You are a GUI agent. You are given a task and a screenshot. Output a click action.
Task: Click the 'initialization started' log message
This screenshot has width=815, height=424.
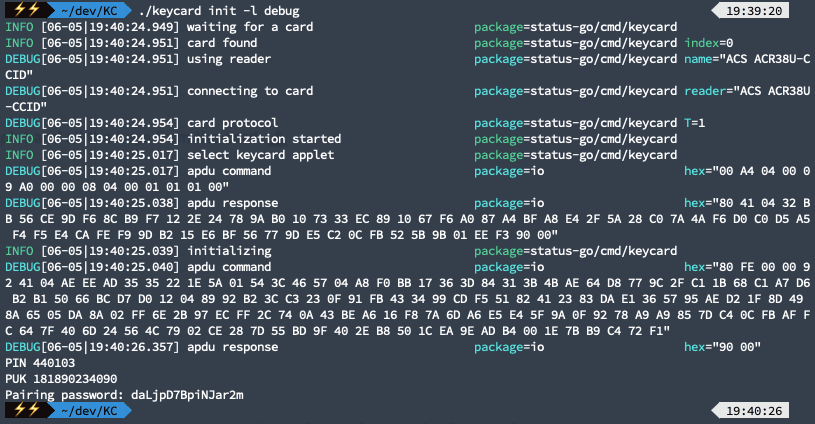pos(264,138)
